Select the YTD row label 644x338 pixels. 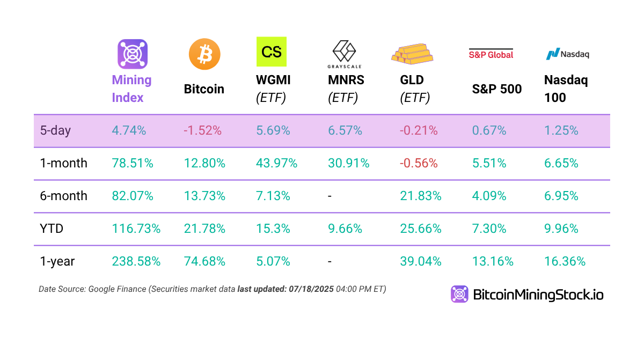pos(52,229)
